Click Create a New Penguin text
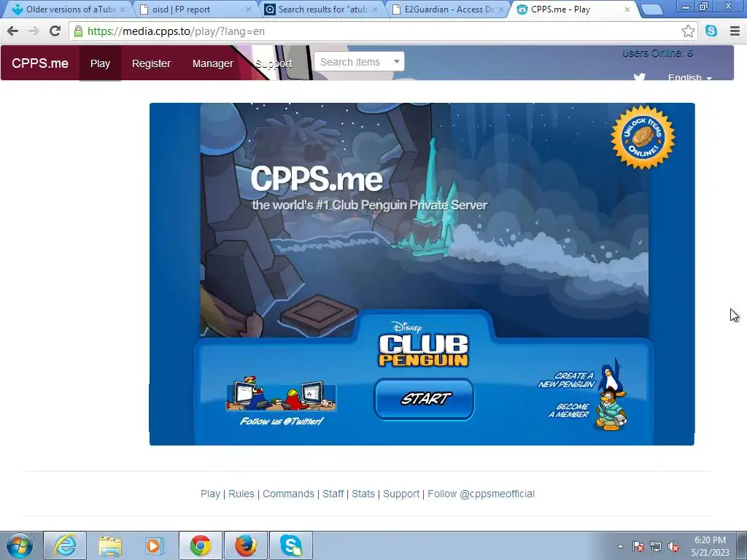Image resolution: width=747 pixels, height=560 pixels. [x=566, y=380]
